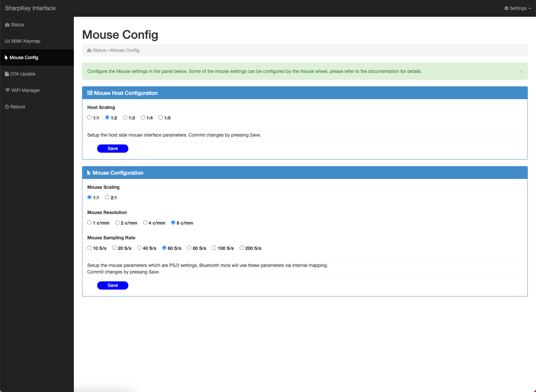Set sampling rate to 200 S/s
Screen dimensions: 536x392
pyautogui.click(x=242, y=248)
